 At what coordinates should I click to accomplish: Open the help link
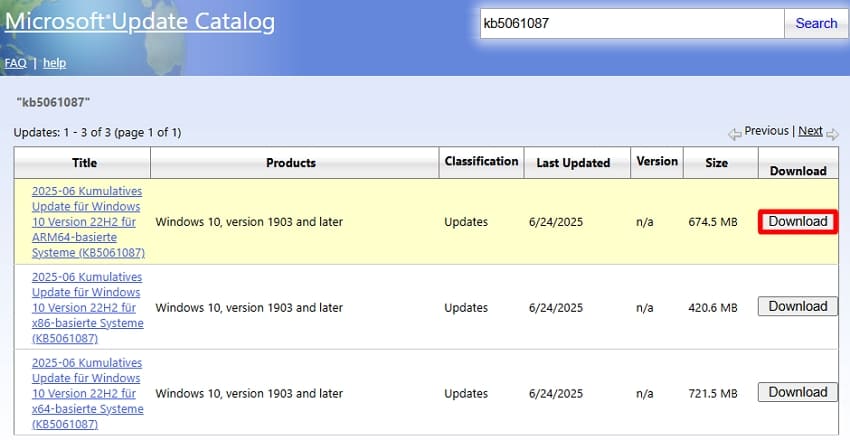pyautogui.click(x=55, y=63)
